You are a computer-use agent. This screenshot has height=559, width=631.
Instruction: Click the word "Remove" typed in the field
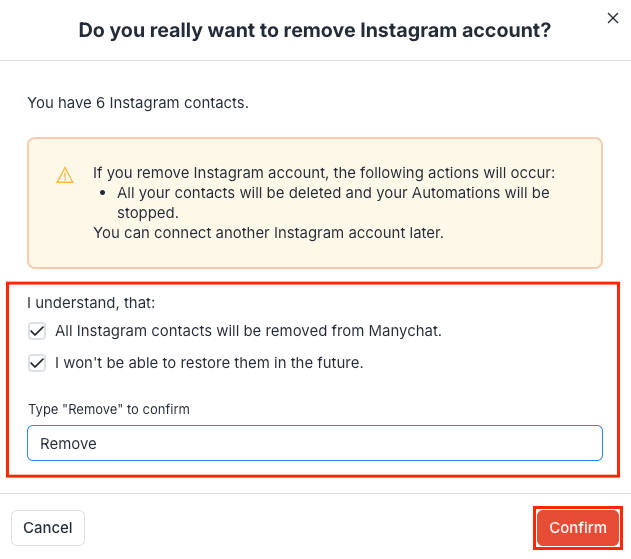point(68,443)
